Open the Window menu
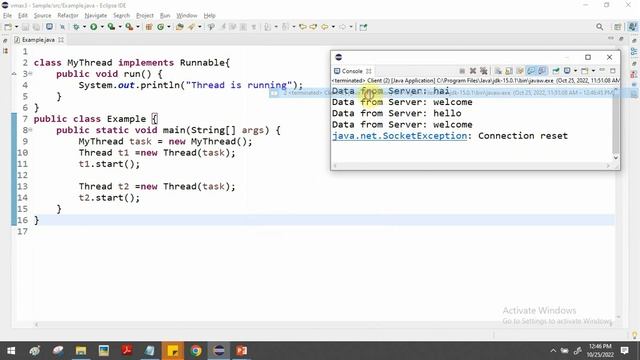Viewport: 640px width, 360px height. pyautogui.click(x=187, y=16)
